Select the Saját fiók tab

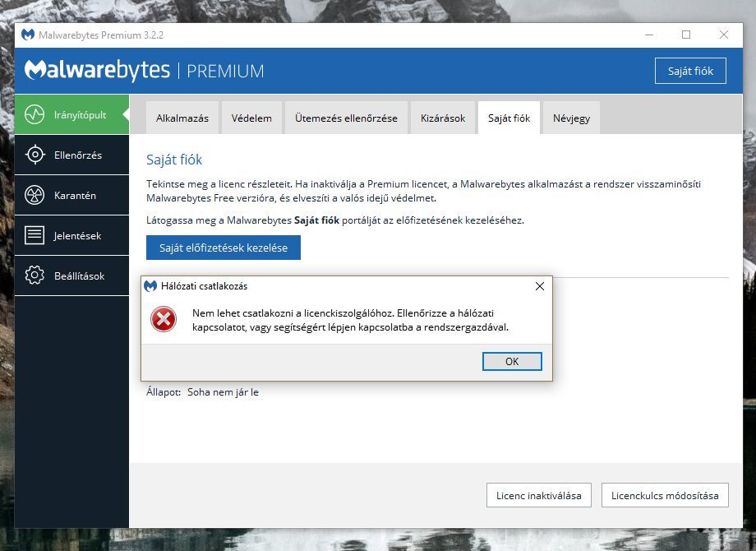pyautogui.click(x=509, y=118)
